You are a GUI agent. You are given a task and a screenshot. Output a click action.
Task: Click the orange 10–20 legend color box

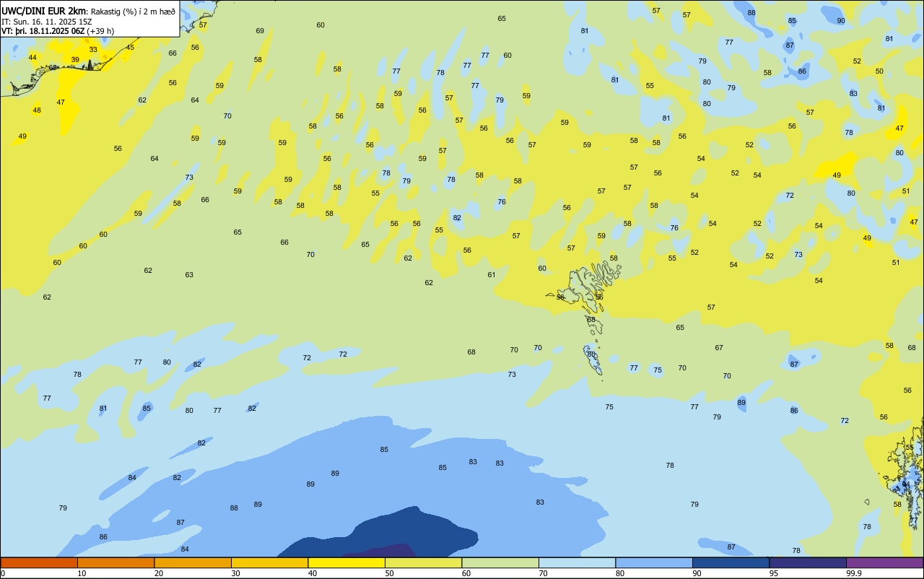click(x=115, y=562)
